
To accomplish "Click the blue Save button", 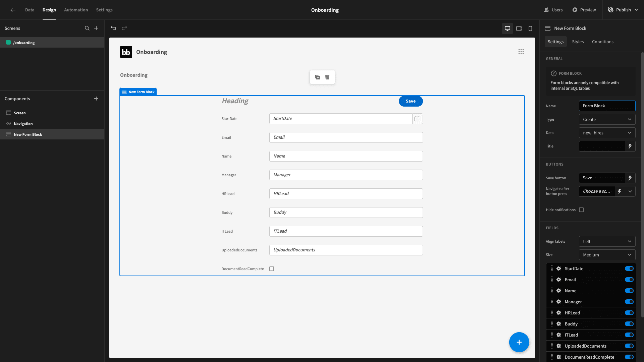I will [x=411, y=101].
